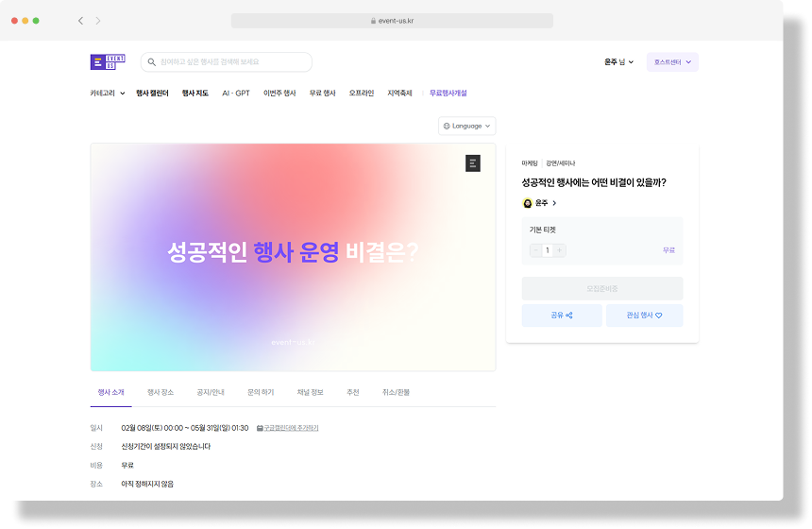
Task: Click 무료행사개설 link
Action: (448, 94)
